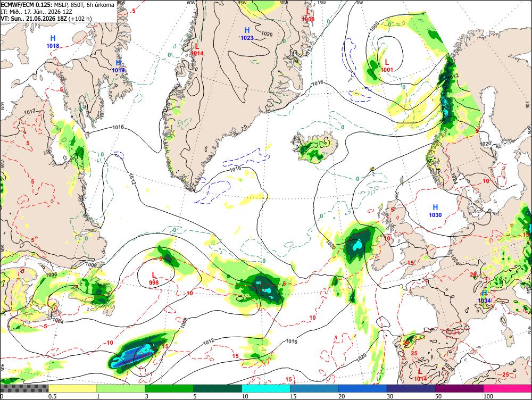532x400 pixels.
Task: Click the H 1030 high over the North Sea
Action: (435, 211)
